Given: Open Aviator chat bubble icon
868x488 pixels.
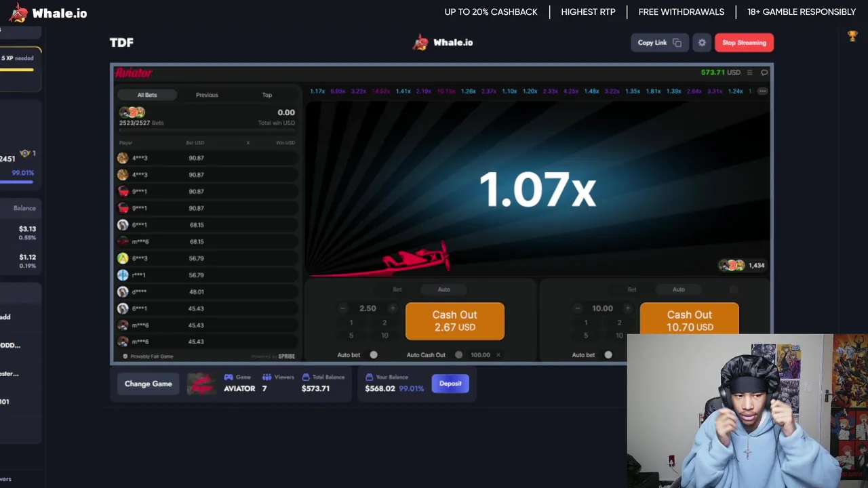Looking at the screenshot, I should tap(764, 73).
